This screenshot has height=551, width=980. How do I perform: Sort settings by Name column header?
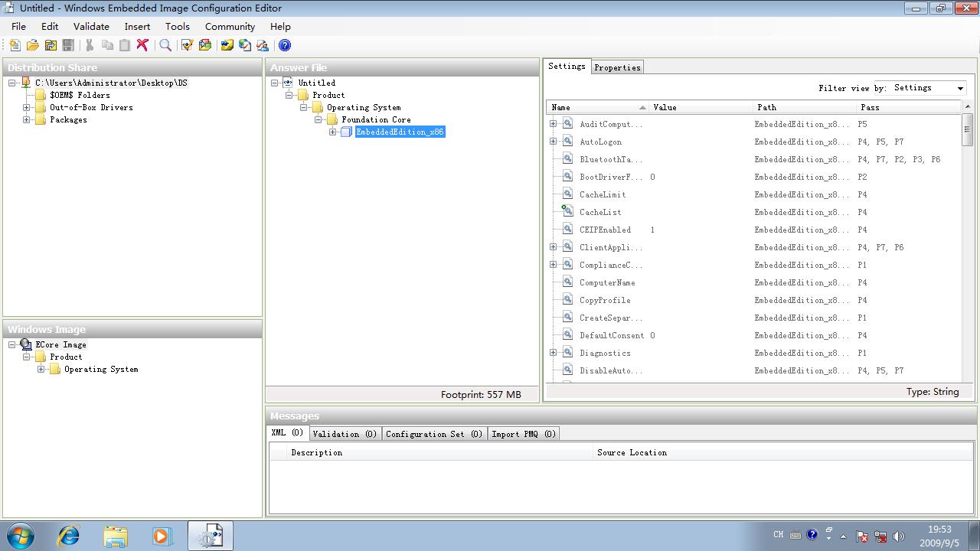tap(598, 107)
